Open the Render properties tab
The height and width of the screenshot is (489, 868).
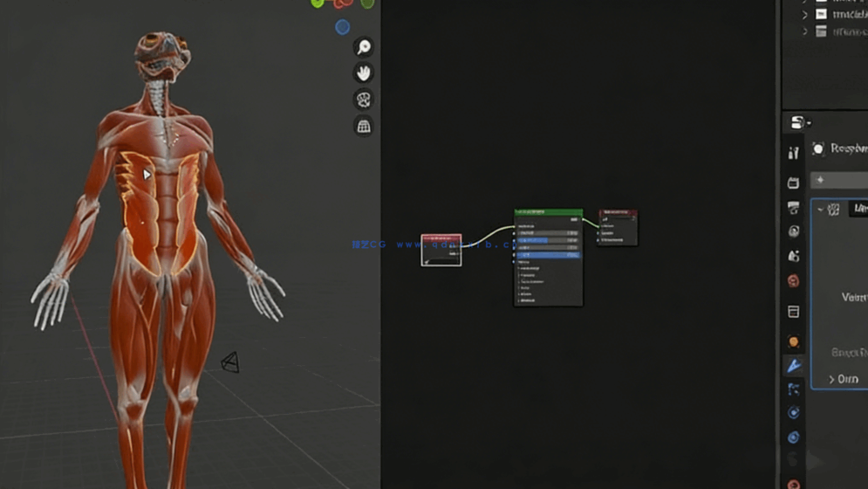[793, 183]
